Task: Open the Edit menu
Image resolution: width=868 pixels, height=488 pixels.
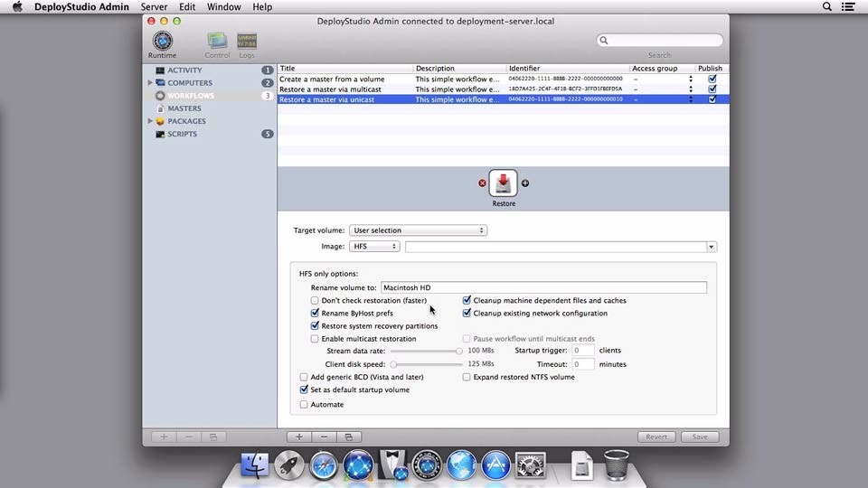Action: click(x=187, y=6)
